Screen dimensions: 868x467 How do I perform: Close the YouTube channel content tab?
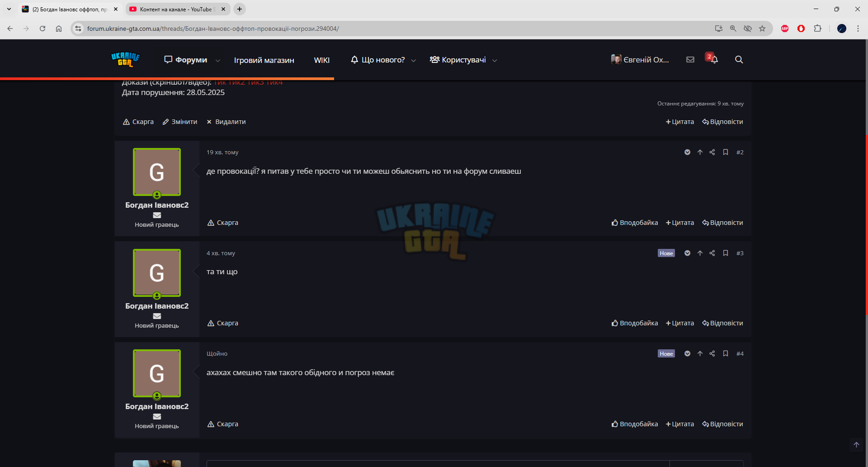(x=223, y=9)
